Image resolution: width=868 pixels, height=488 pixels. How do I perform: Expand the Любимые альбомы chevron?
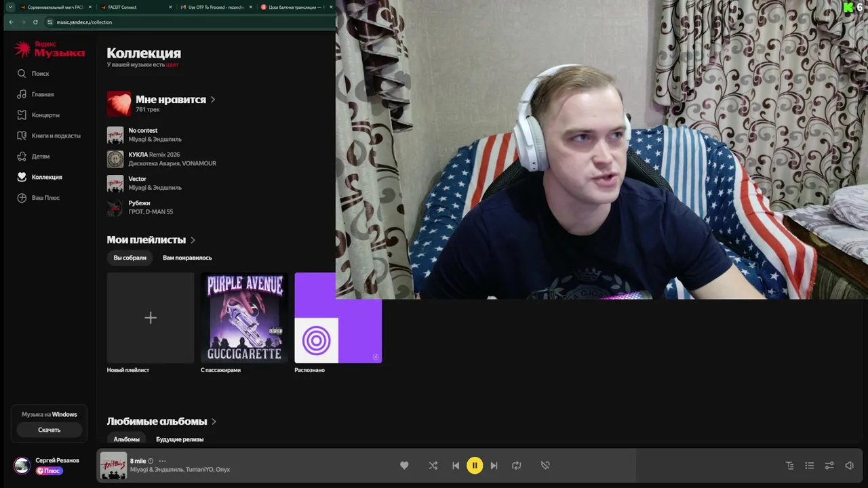point(214,422)
